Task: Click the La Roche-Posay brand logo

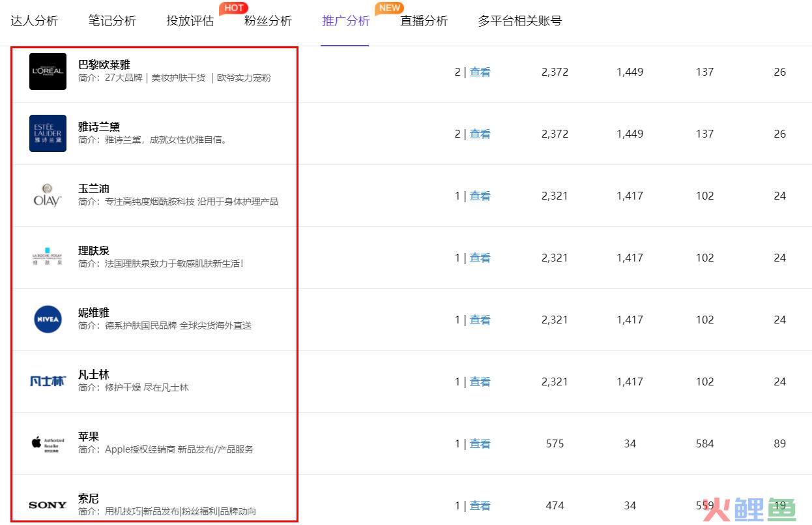Action: [48, 257]
